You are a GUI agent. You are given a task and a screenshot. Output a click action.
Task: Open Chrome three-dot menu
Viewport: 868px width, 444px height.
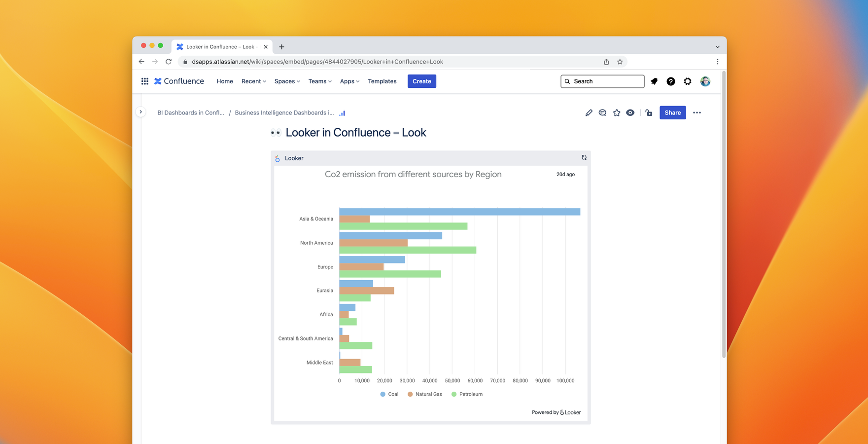tap(718, 62)
